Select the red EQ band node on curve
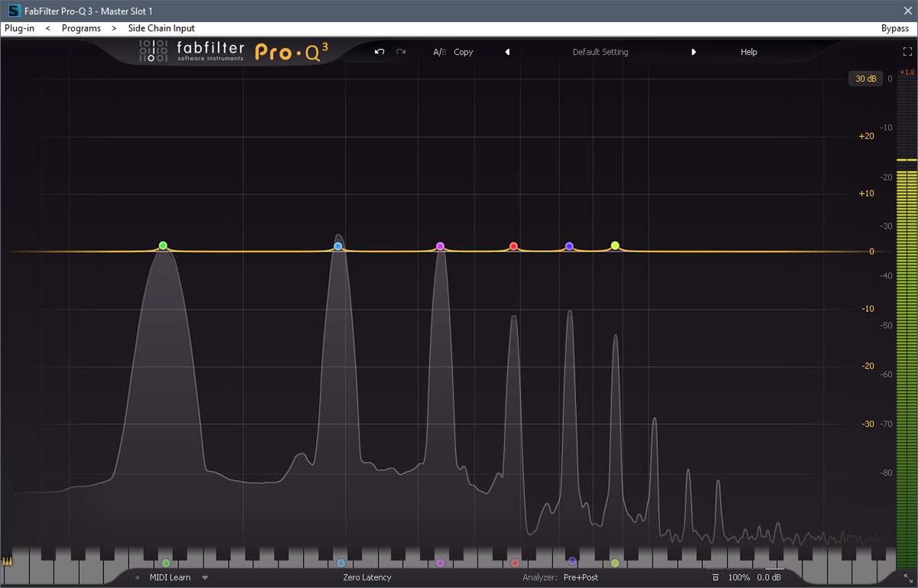 tap(514, 246)
